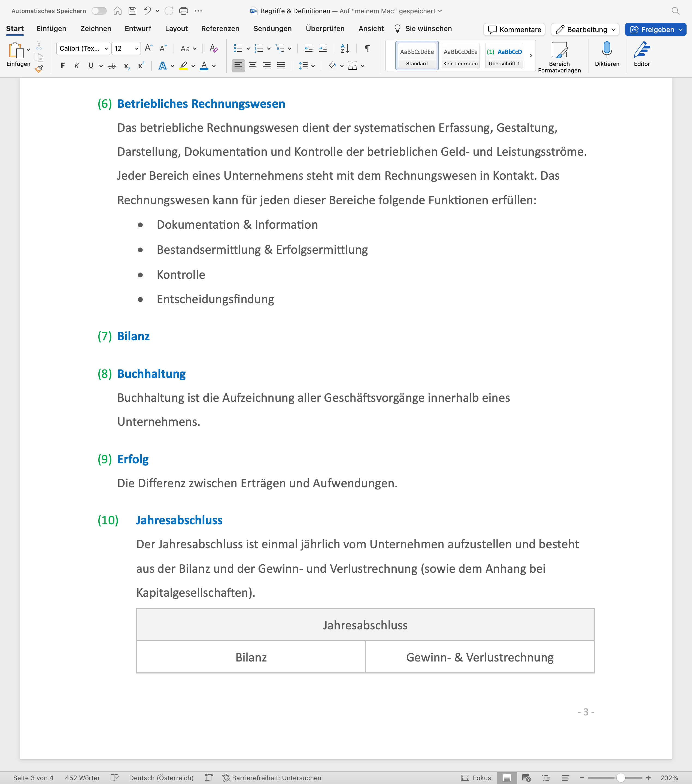Click the format painter brush icon

point(39,69)
